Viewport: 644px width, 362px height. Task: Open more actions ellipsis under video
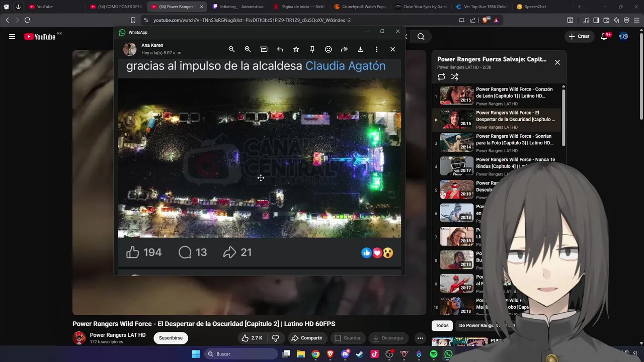tap(420, 338)
